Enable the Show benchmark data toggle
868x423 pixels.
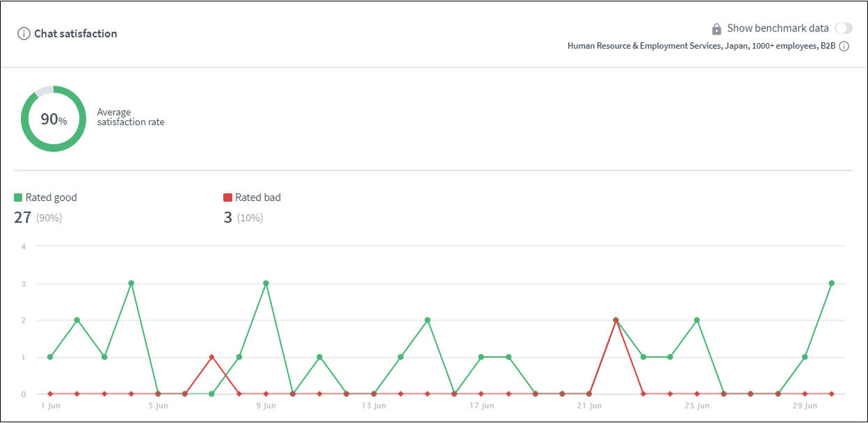tap(843, 29)
